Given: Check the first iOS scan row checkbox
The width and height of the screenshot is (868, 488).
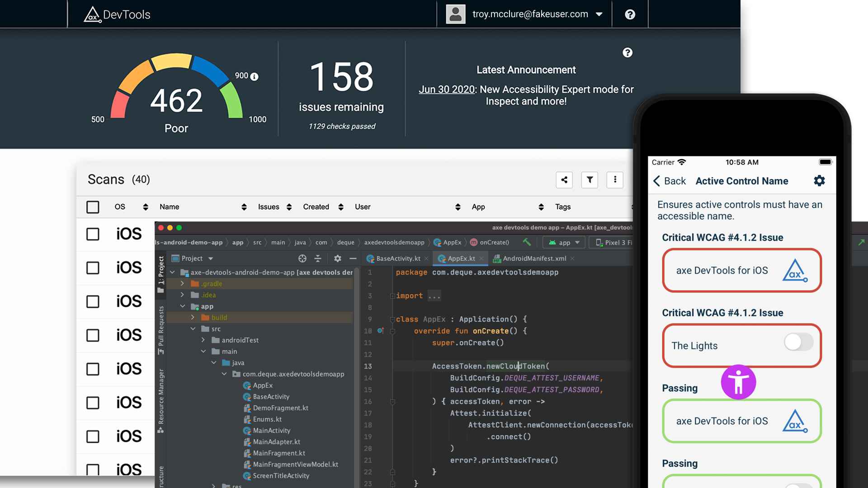Looking at the screenshot, I should coord(92,234).
